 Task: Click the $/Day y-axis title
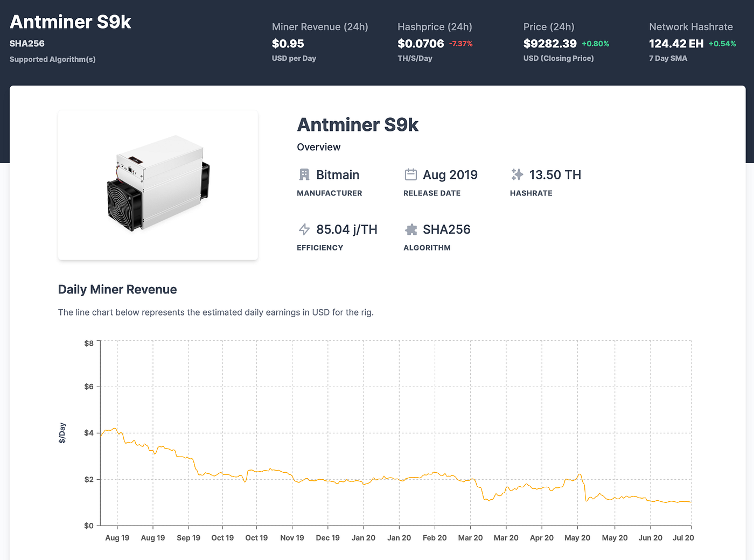(62, 433)
